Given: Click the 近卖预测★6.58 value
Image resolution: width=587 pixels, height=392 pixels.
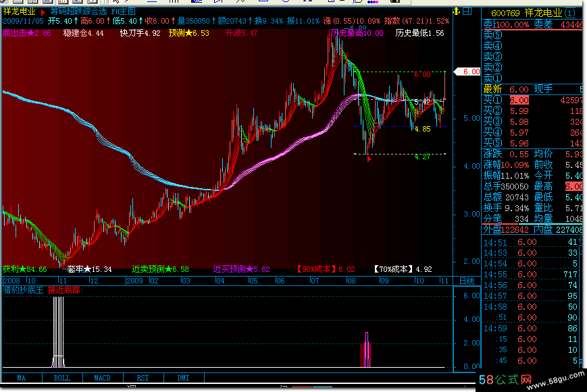Looking at the screenshot, I should (160, 269).
